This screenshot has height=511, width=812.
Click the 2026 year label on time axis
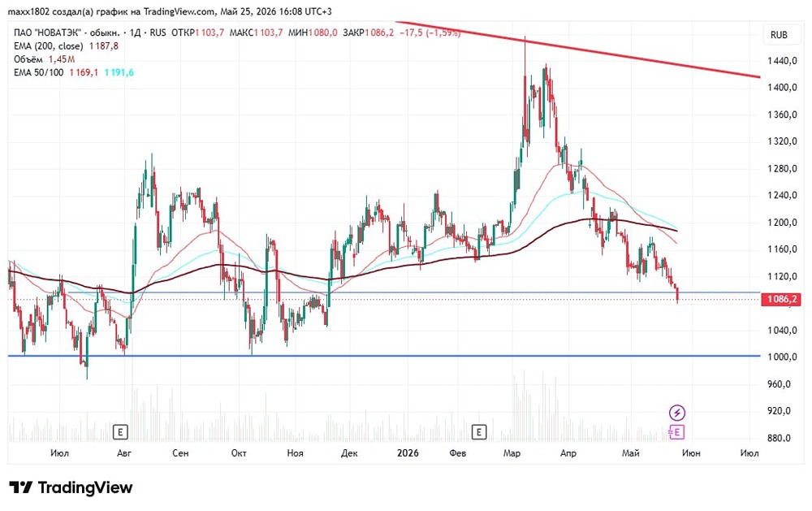[x=408, y=453]
